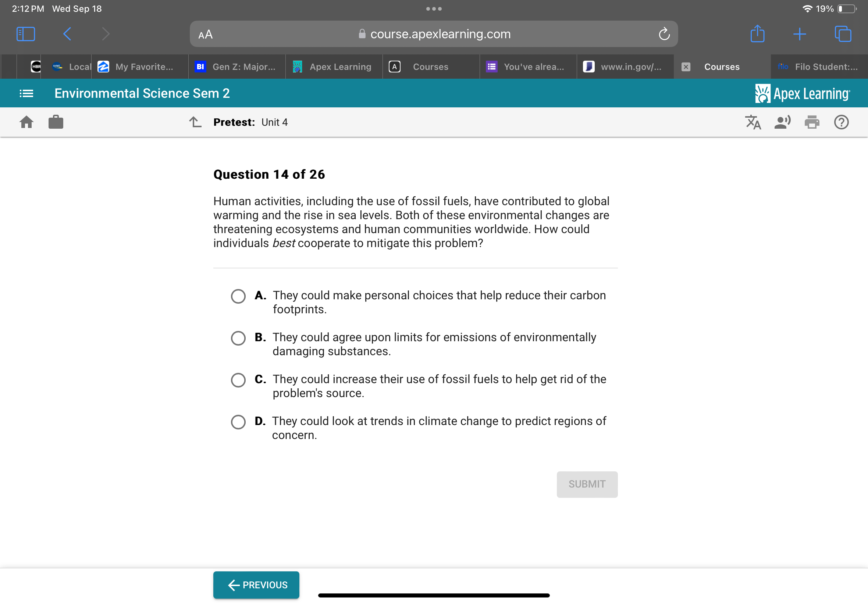Click the briefcase/portfolio icon

(x=56, y=122)
